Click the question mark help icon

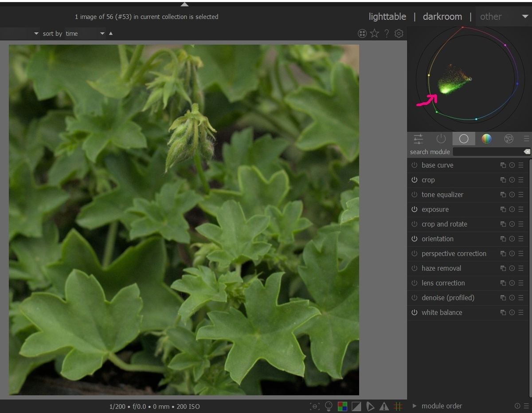tap(387, 33)
